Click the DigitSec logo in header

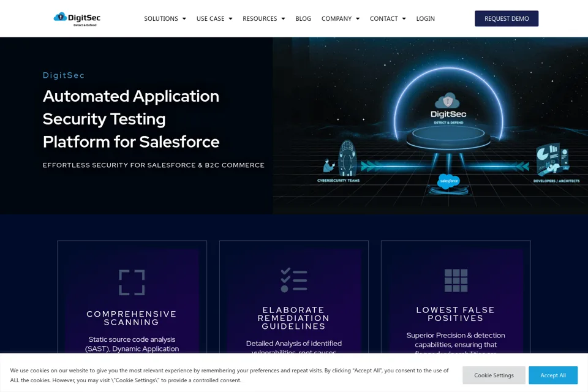click(x=77, y=19)
